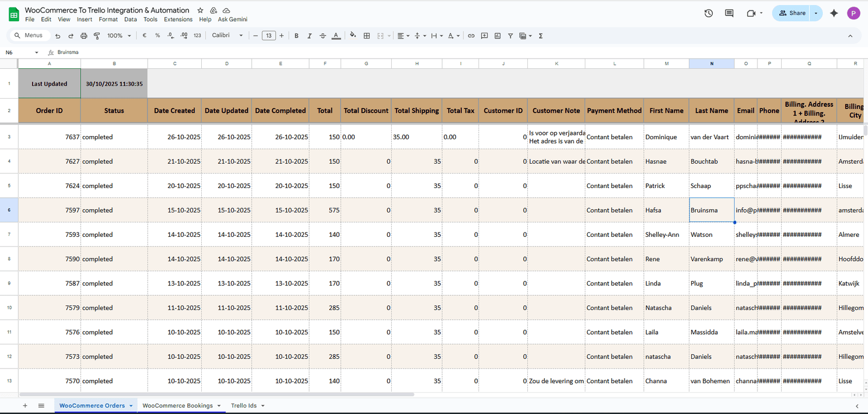Insert chart icon in toolbar

coord(497,36)
